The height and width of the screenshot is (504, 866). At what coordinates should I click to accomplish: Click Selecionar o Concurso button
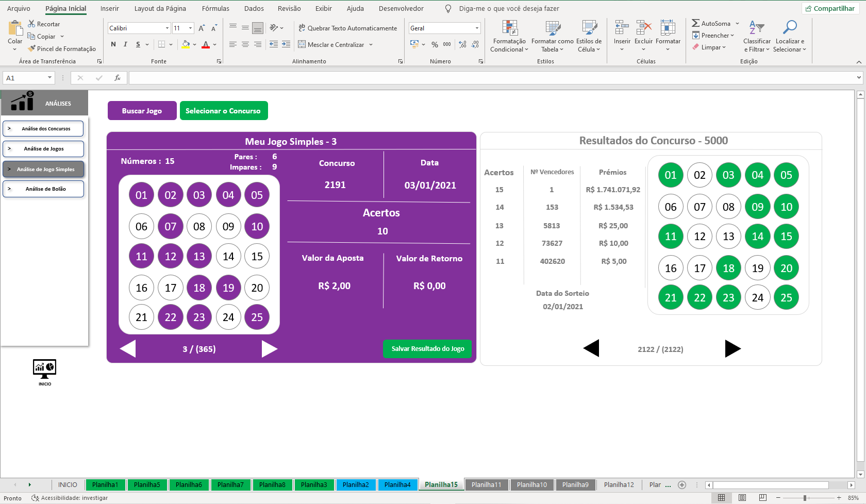pos(223,111)
